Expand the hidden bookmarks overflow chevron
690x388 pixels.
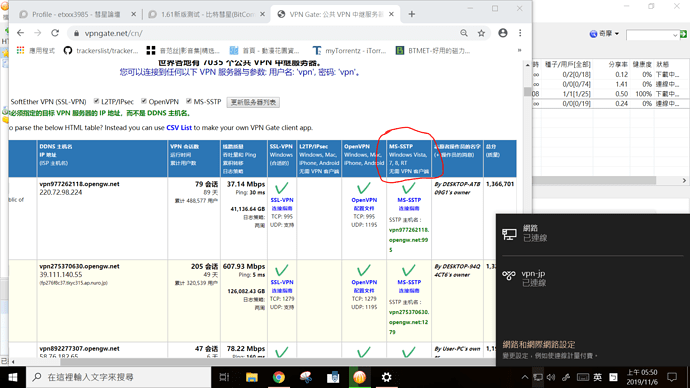520,51
